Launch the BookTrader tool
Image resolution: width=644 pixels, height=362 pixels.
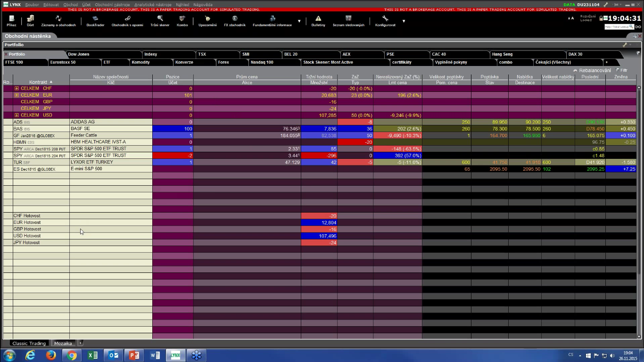[x=95, y=21]
